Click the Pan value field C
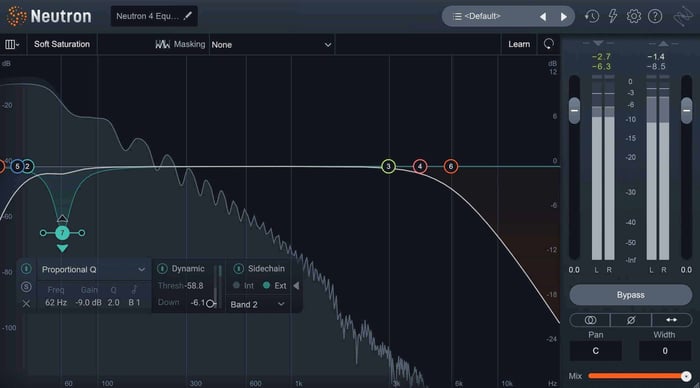This screenshot has width=700, height=388. click(596, 351)
